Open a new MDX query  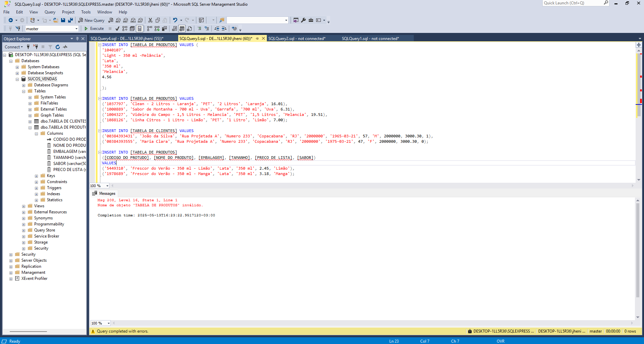(118, 20)
